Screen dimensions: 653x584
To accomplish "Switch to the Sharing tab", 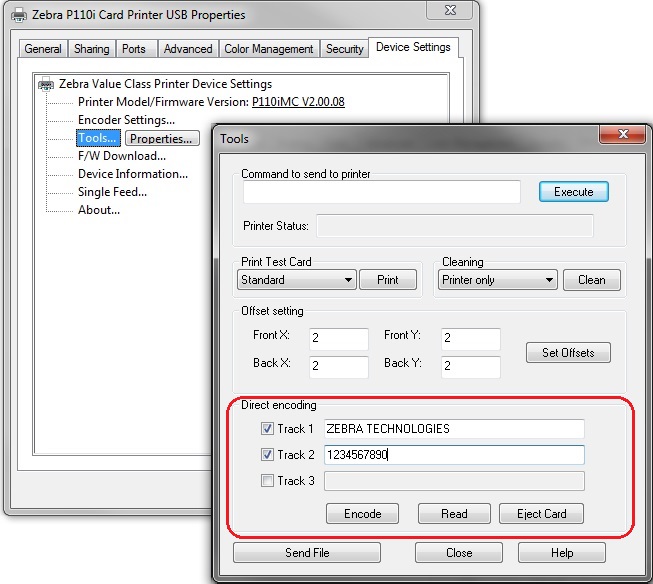I will pos(92,49).
